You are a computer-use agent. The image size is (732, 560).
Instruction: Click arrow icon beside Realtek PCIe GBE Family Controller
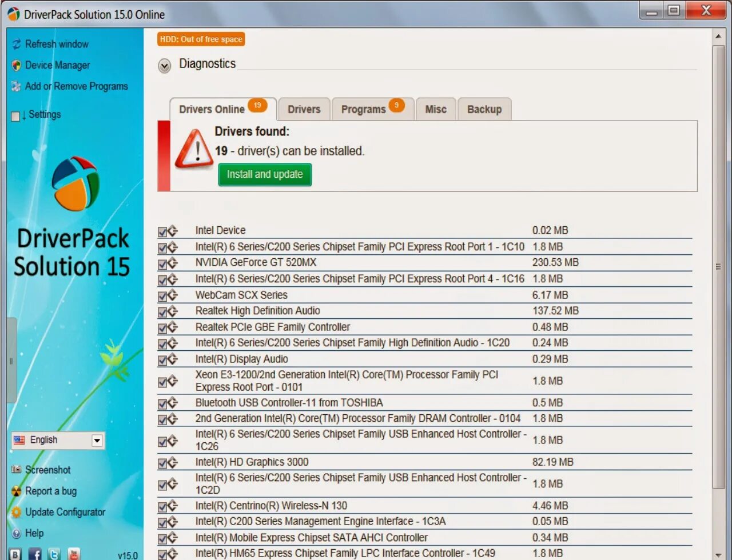click(173, 327)
